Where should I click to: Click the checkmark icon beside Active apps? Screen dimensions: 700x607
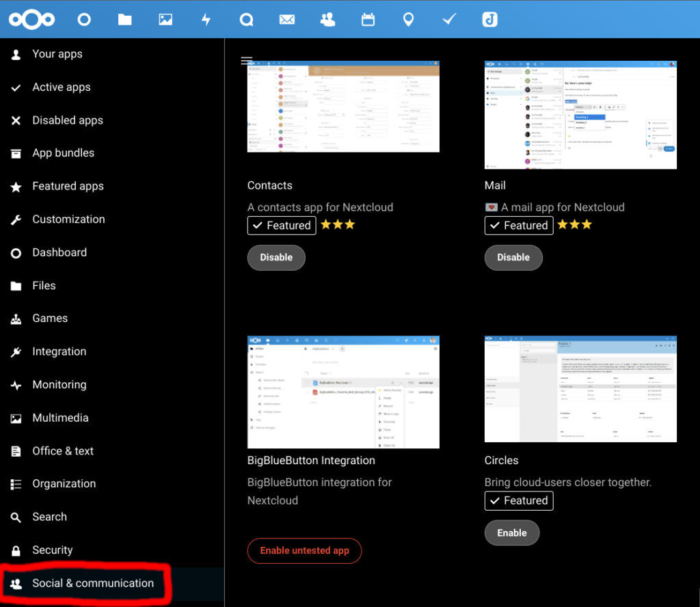click(16, 88)
